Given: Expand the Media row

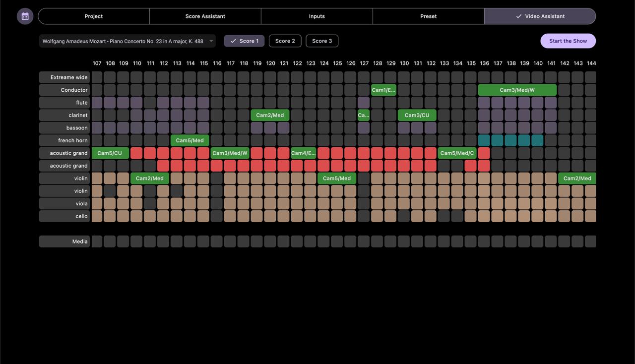Looking at the screenshot, I should click(x=80, y=242).
